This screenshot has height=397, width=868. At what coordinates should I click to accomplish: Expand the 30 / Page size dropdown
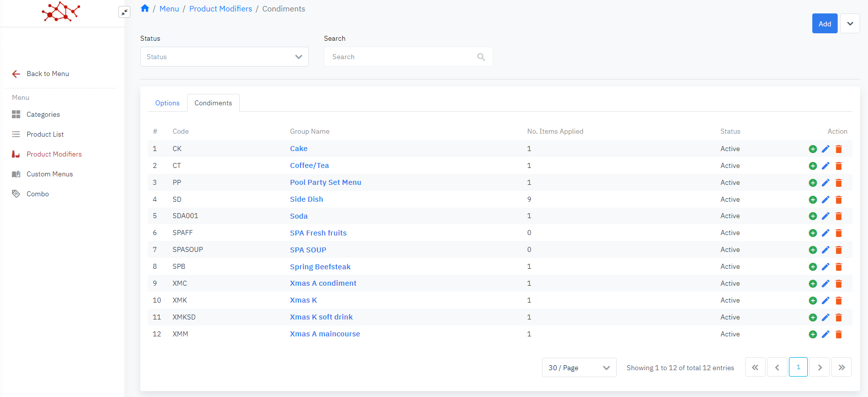pos(579,368)
